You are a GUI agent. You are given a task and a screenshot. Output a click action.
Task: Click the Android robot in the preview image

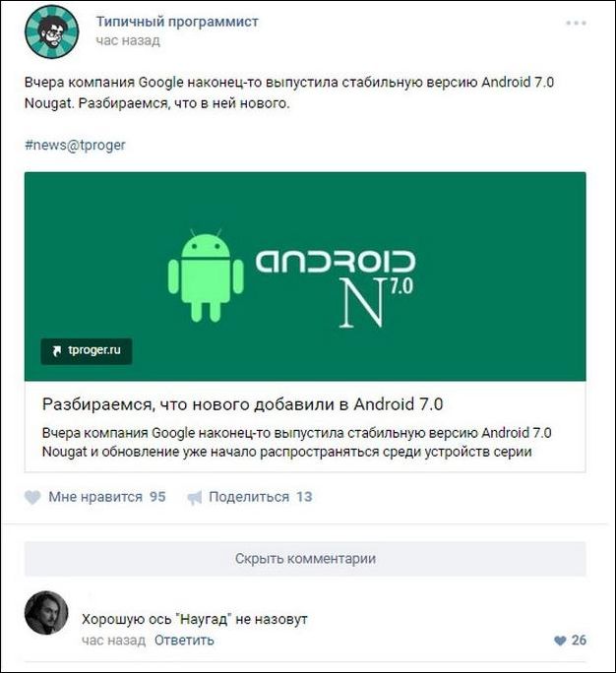pyautogui.click(x=206, y=275)
